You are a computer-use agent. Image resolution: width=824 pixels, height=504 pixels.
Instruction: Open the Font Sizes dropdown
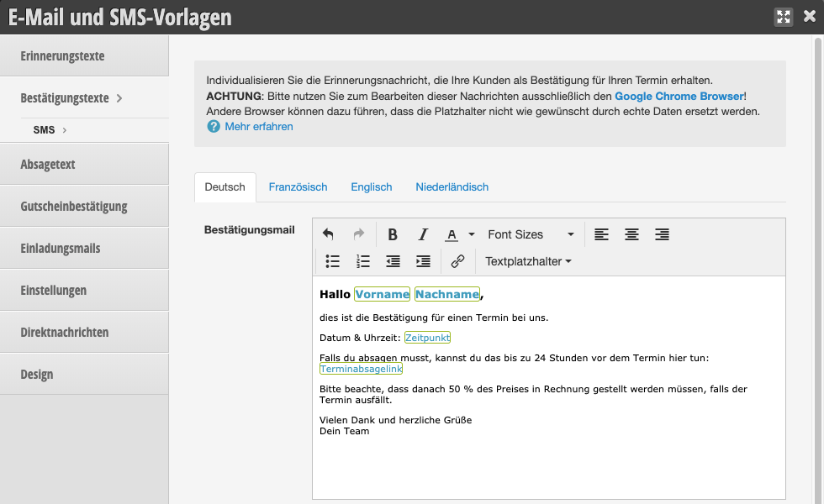click(531, 234)
